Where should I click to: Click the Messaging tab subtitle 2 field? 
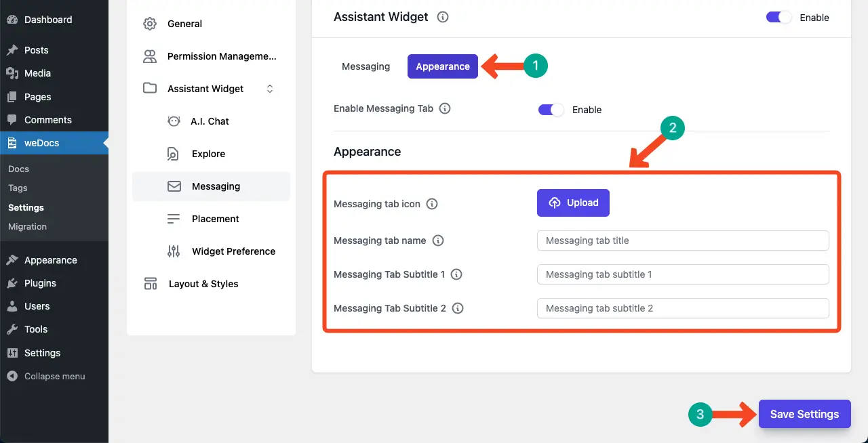coord(683,308)
